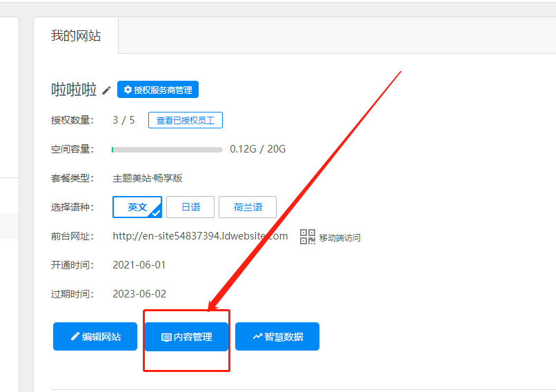Switch the site language to 日语
This screenshot has height=392, width=556.
coord(190,207)
